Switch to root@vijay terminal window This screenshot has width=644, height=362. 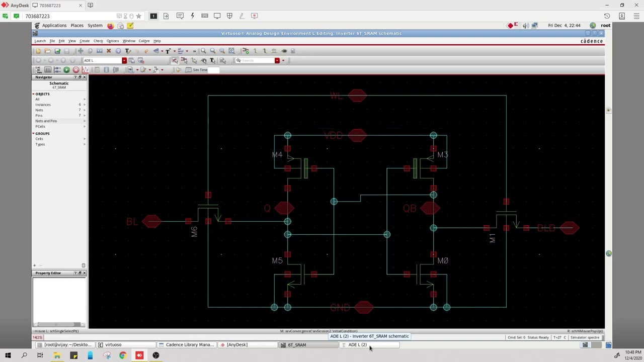(65, 345)
